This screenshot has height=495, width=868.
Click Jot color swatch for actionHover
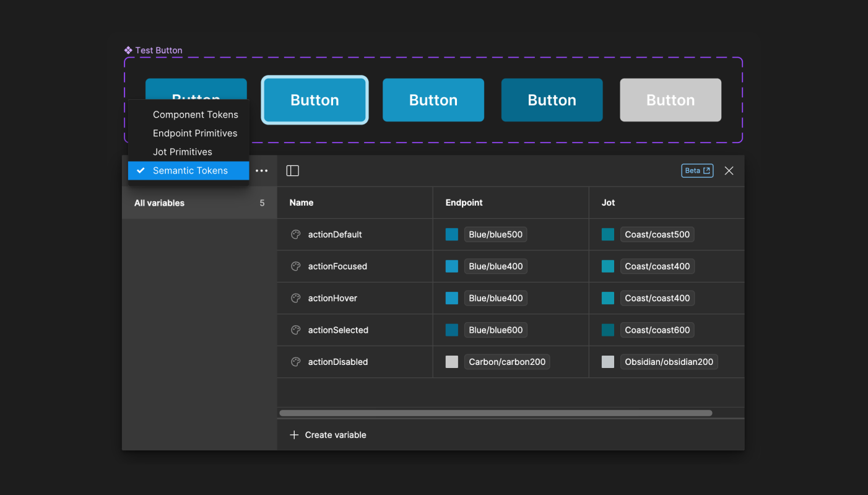point(608,298)
